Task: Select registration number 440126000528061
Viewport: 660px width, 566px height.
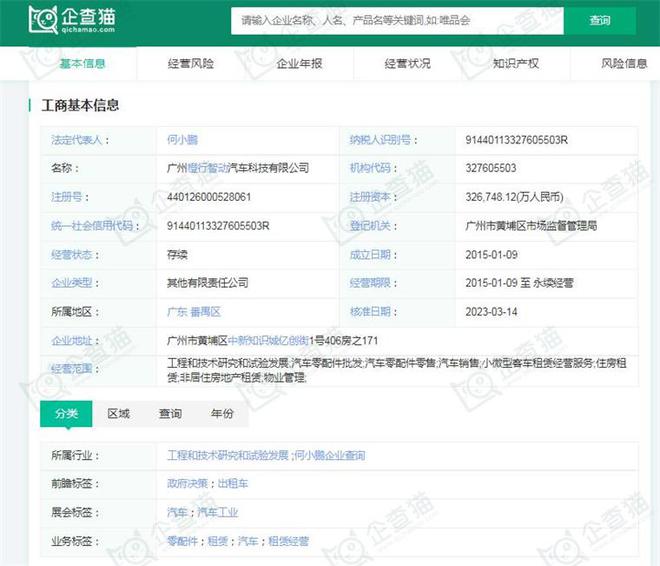Action: pyautogui.click(x=209, y=197)
